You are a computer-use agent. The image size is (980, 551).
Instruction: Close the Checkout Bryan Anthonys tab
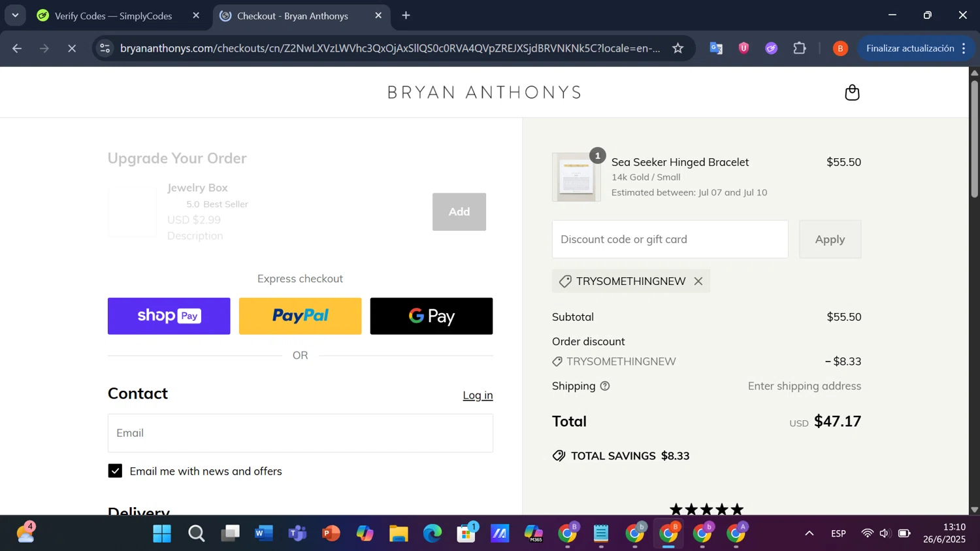[378, 16]
